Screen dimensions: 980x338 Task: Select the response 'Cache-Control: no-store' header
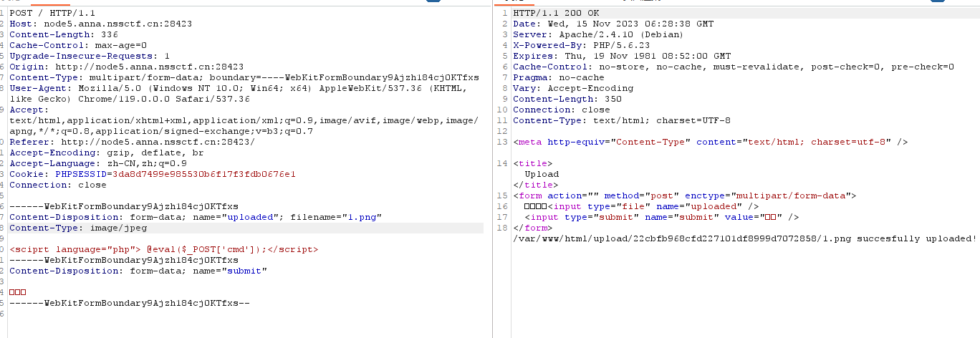point(734,67)
